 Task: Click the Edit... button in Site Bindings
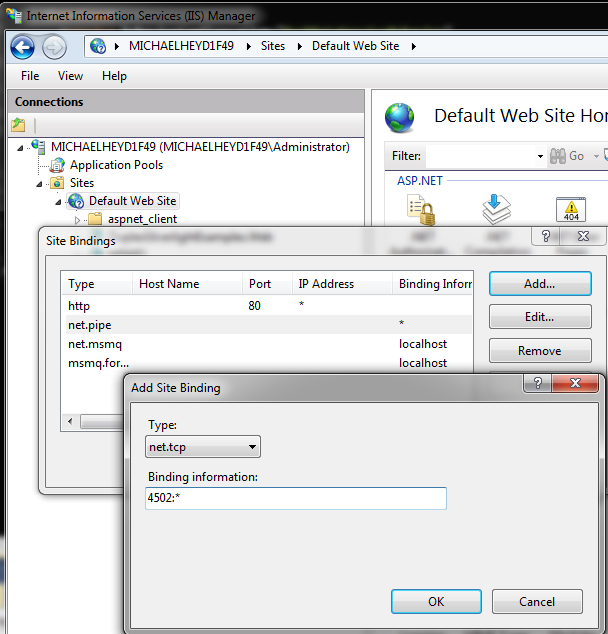pos(540,317)
